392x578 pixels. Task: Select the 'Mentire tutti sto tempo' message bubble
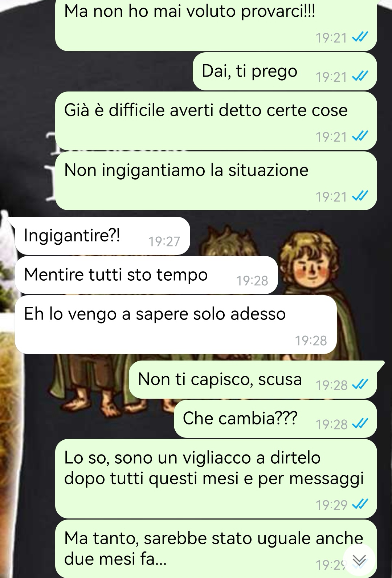click(x=146, y=275)
